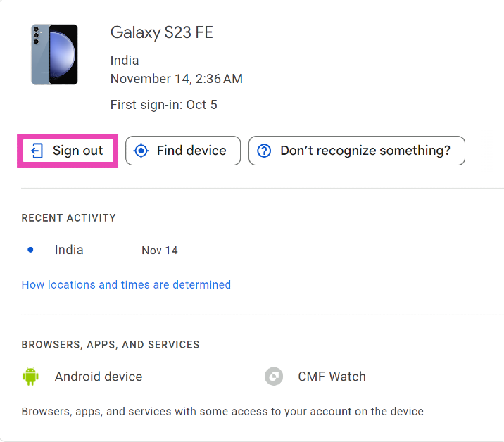This screenshot has width=504, height=442.
Task: Click the "November 14, 2:36 AM" timestamp
Action: [x=177, y=79]
